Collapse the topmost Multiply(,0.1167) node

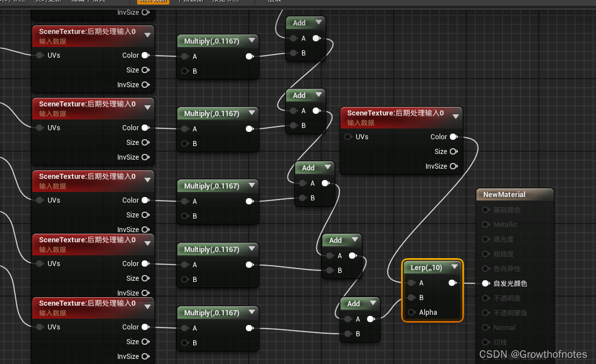click(x=252, y=40)
